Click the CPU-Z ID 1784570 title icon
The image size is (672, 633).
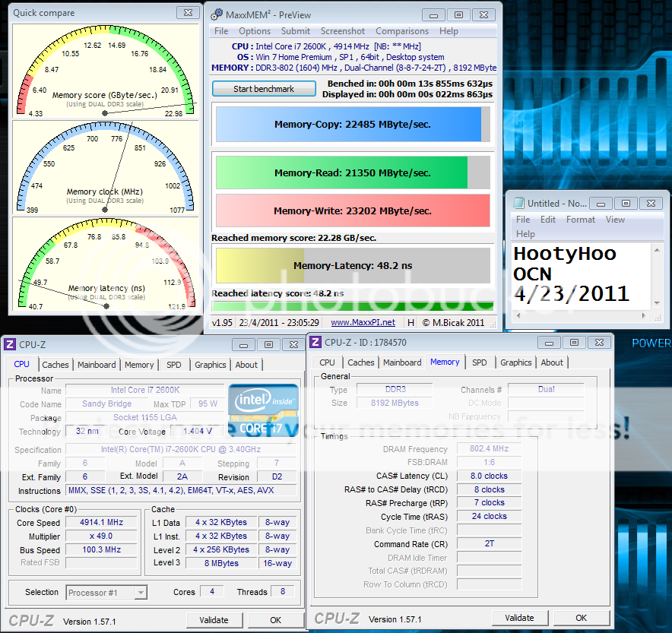[x=315, y=342]
